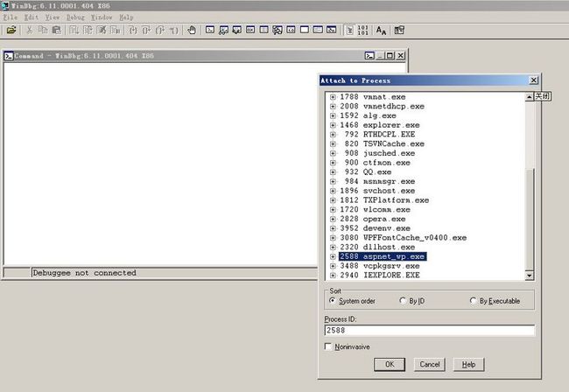Open the Window menu
This screenshot has height=392, width=569.
[102, 17]
